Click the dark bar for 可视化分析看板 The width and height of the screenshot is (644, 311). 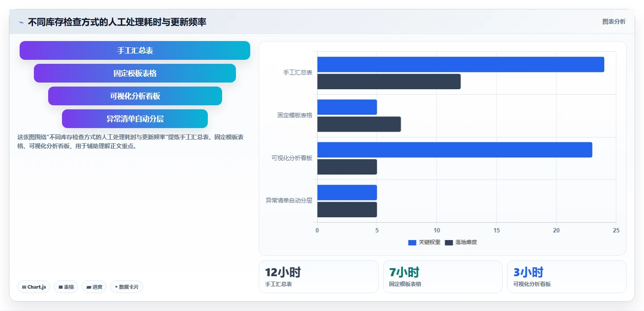347,167
